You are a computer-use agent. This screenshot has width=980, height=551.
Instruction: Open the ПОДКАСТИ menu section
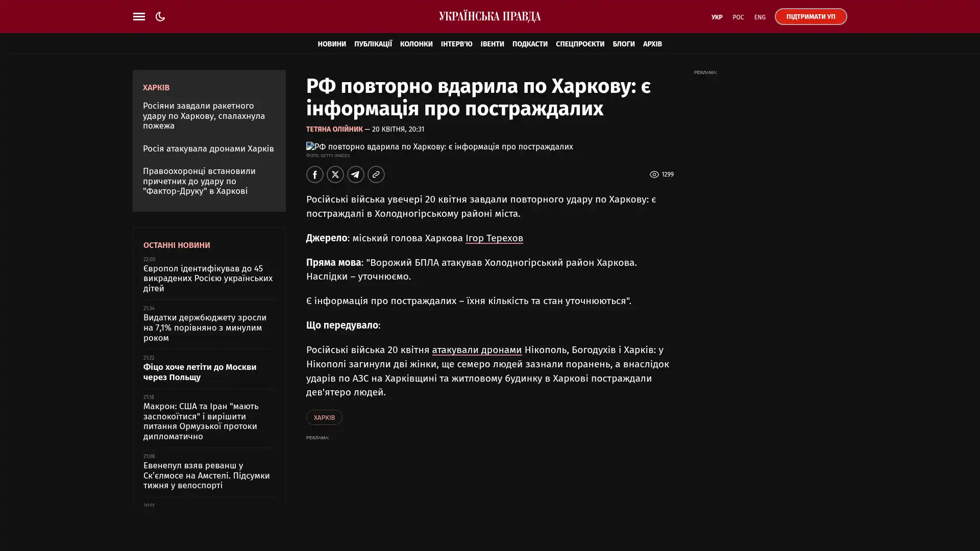coord(529,44)
